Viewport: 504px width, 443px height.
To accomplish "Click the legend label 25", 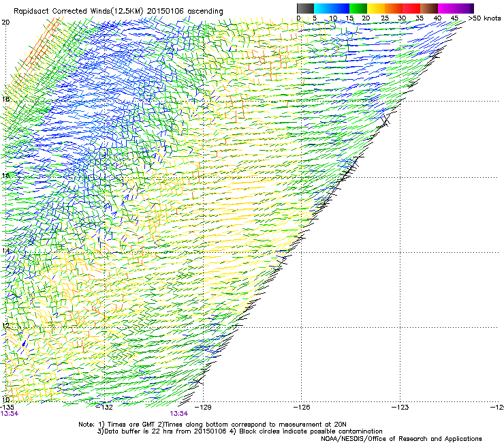I will (x=385, y=18).
